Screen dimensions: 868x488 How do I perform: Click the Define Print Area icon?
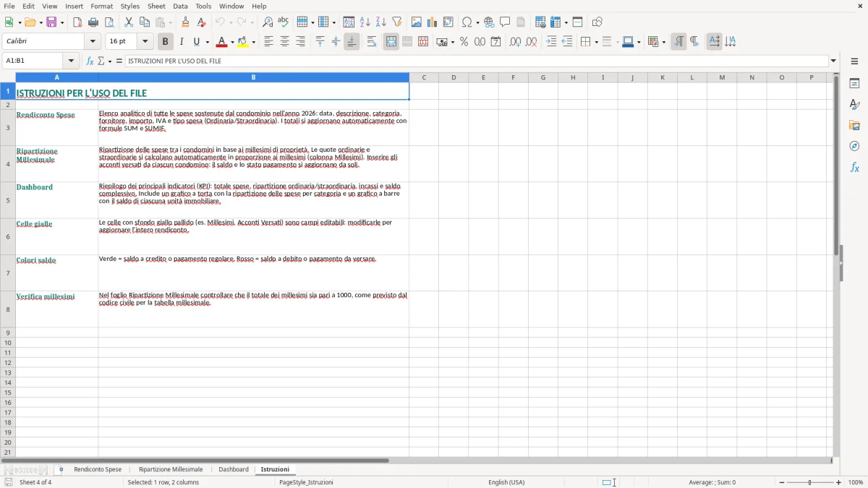tap(540, 22)
